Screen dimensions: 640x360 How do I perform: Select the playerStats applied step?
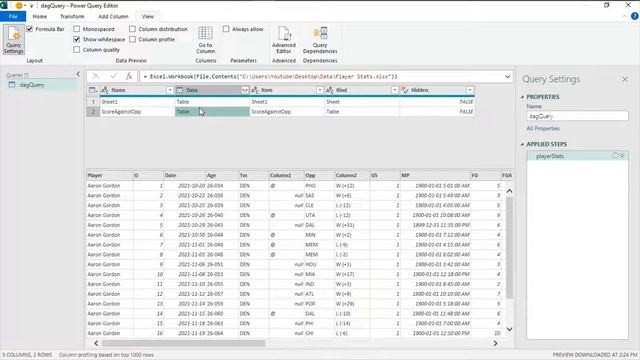tap(577, 156)
